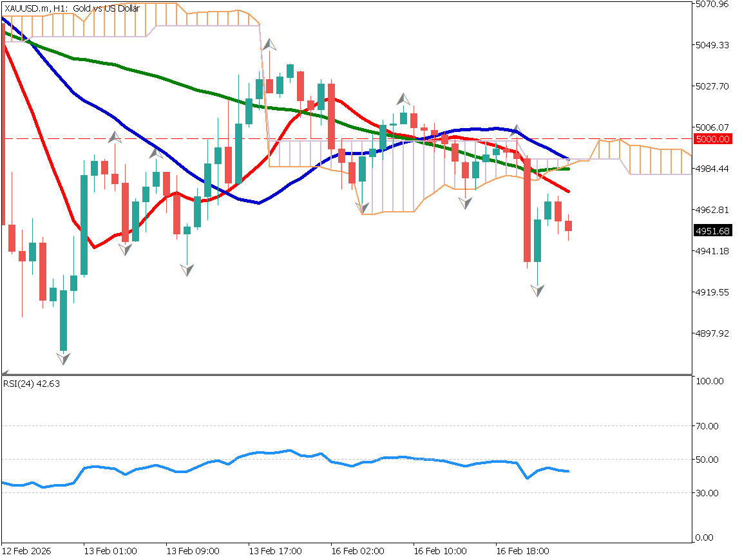This screenshot has height=560, width=742.
Task: Click the 30.00 level on the RSI scale
Action: point(710,493)
